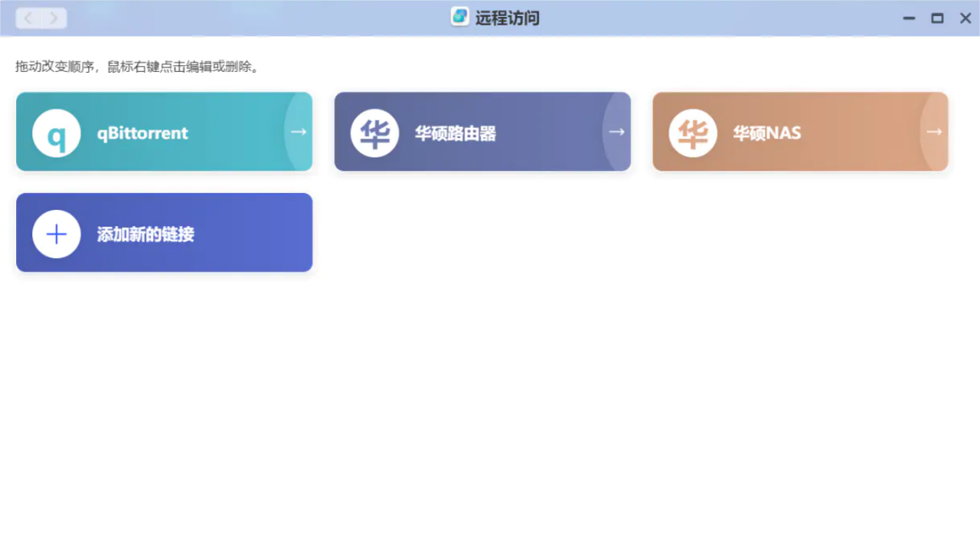
Task: Go back with the left chevron button
Action: 28,18
